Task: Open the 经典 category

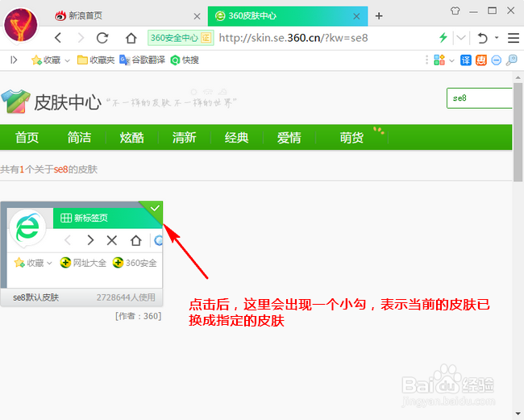Action: point(236,137)
